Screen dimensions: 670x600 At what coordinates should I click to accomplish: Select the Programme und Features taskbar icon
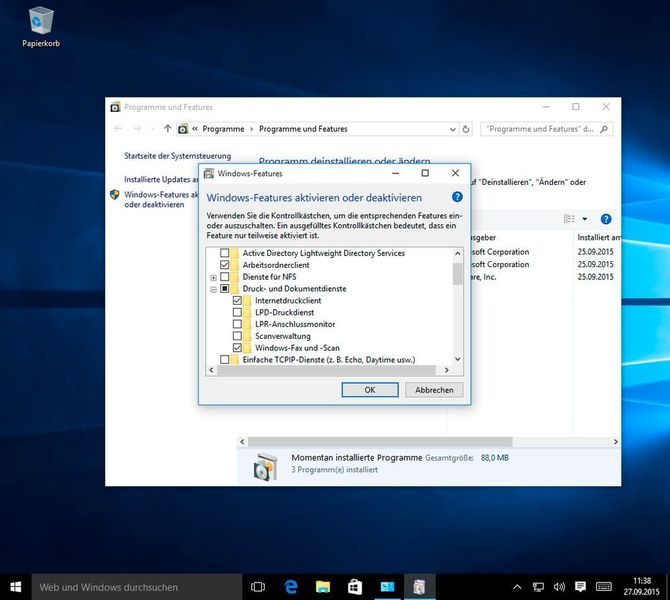[x=419, y=587]
